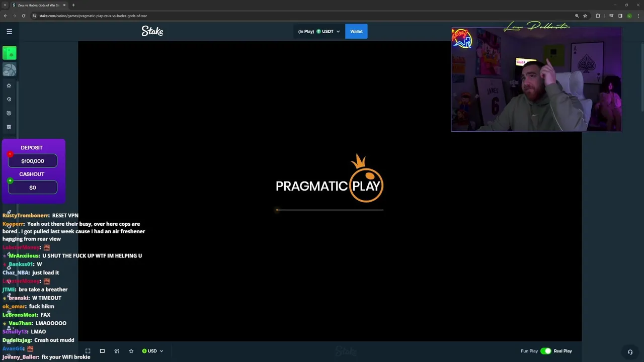The image size is (644, 362).
Task: Click the $0 cashout value
Action: pyautogui.click(x=33, y=188)
